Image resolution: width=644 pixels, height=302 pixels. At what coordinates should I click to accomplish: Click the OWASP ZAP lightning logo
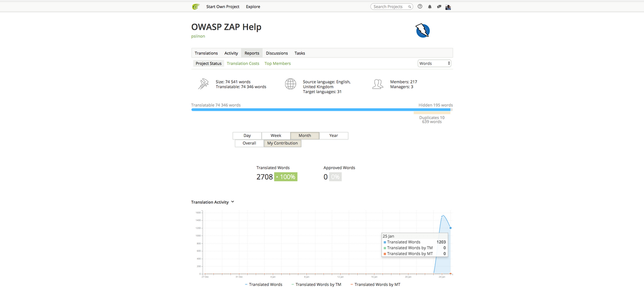pyautogui.click(x=423, y=31)
